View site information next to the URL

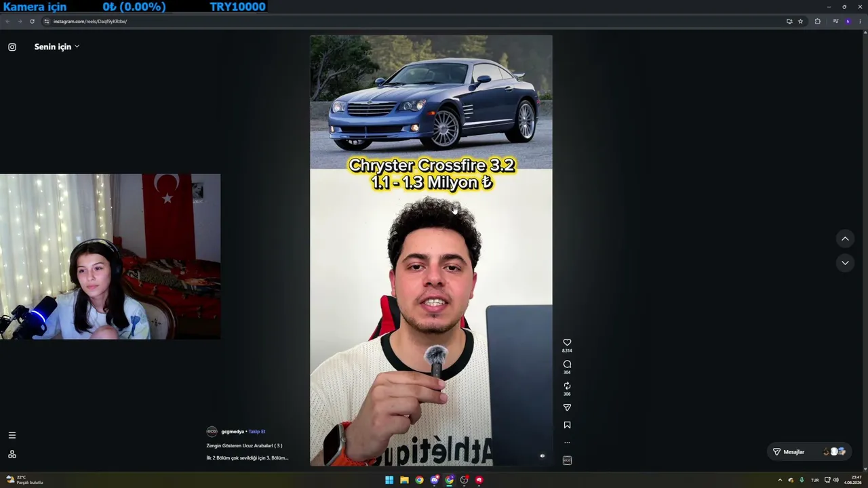pyautogui.click(x=47, y=21)
